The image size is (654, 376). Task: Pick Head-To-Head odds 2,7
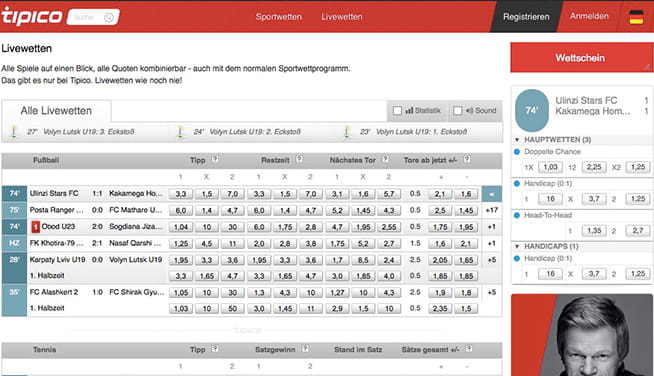(x=638, y=230)
